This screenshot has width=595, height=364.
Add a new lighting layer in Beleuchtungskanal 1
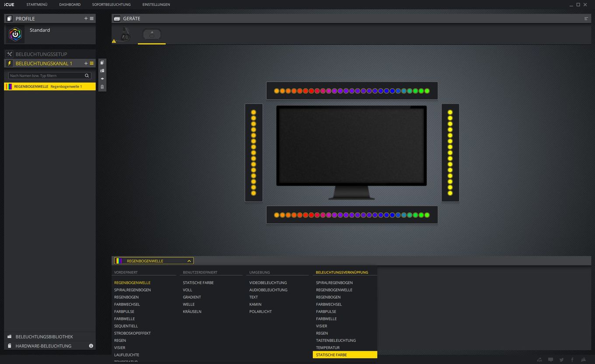tap(86, 63)
